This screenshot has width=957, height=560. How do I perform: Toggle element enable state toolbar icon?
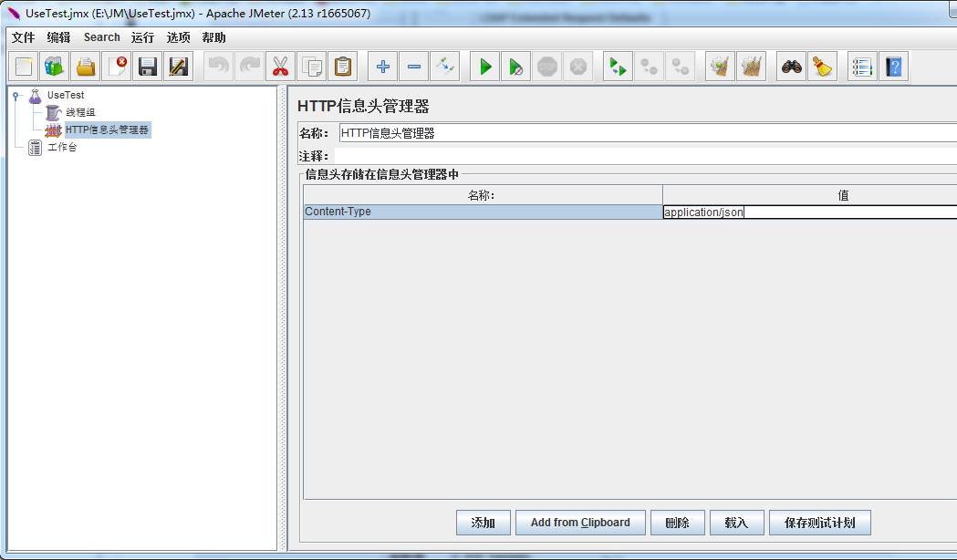pos(445,67)
